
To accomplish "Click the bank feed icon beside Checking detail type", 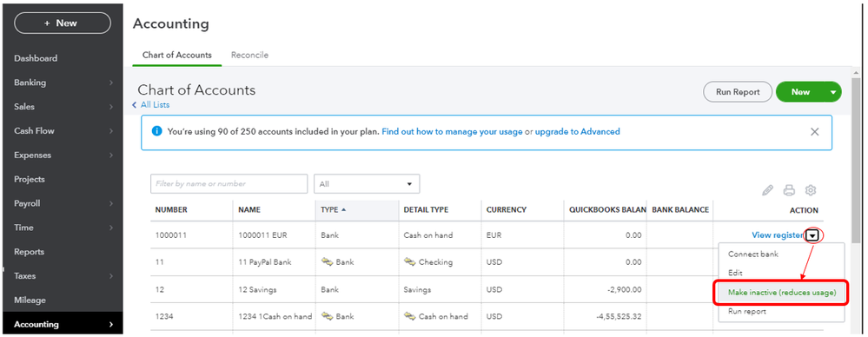I will [x=409, y=261].
